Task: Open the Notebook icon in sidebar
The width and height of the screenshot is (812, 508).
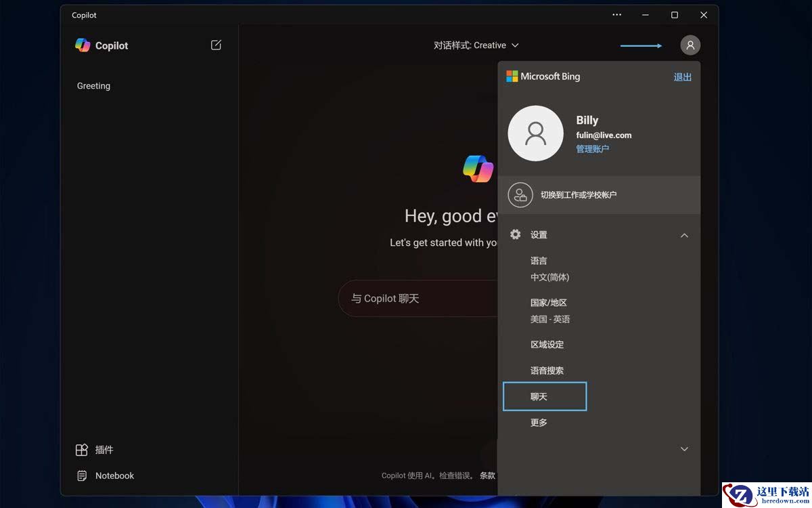Action: (x=82, y=475)
